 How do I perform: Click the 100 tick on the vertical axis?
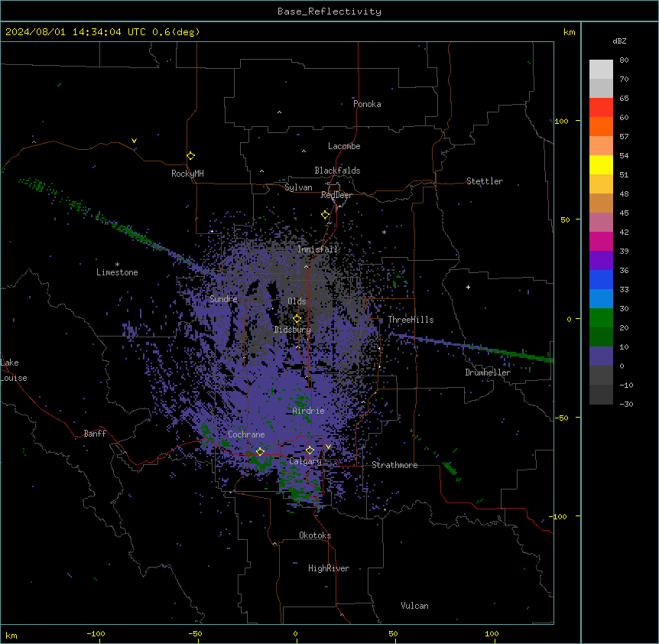561,121
